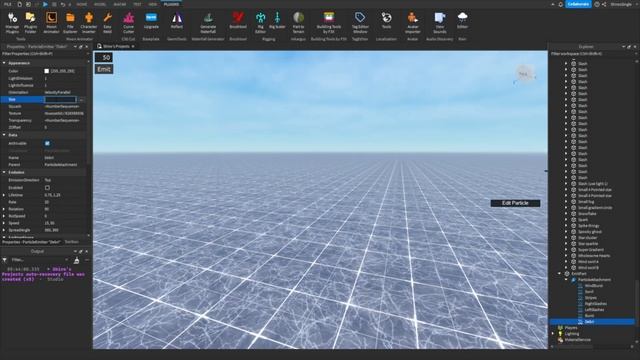
Task: Collapse the ParticleAttachment tree node
Action: [x=566, y=280]
